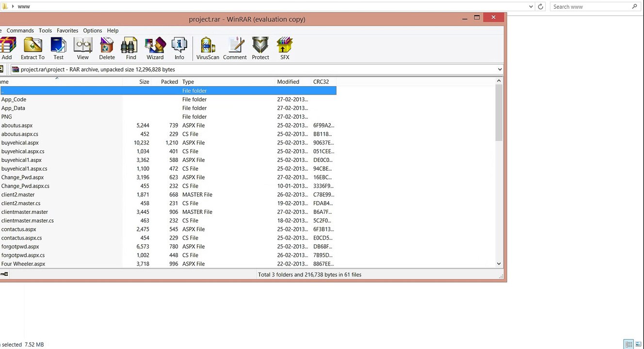The height and width of the screenshot is (349, 644).
Task: Select forgotpwd.aspx file
Action: pyautogui.click(x=168, y=247)
